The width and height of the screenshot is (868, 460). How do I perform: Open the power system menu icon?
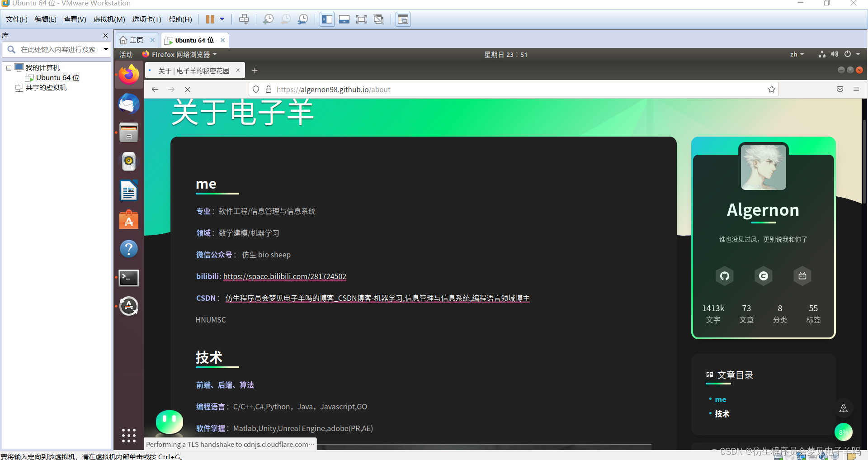[848, 54]
